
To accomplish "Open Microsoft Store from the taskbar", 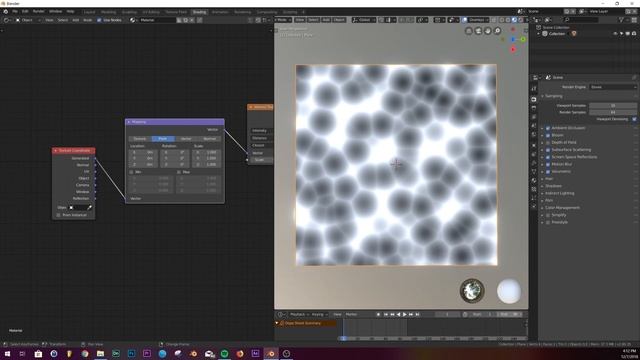I will [38, 353].
